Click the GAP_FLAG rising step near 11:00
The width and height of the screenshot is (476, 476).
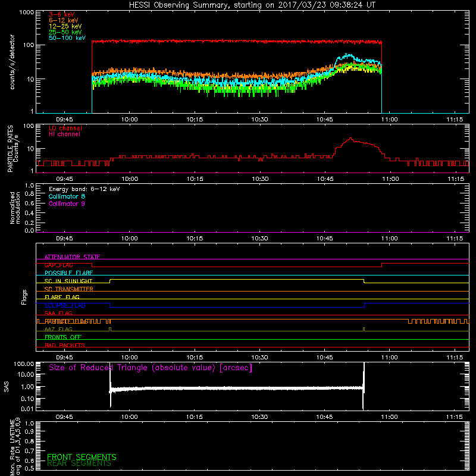pos(381,265)
